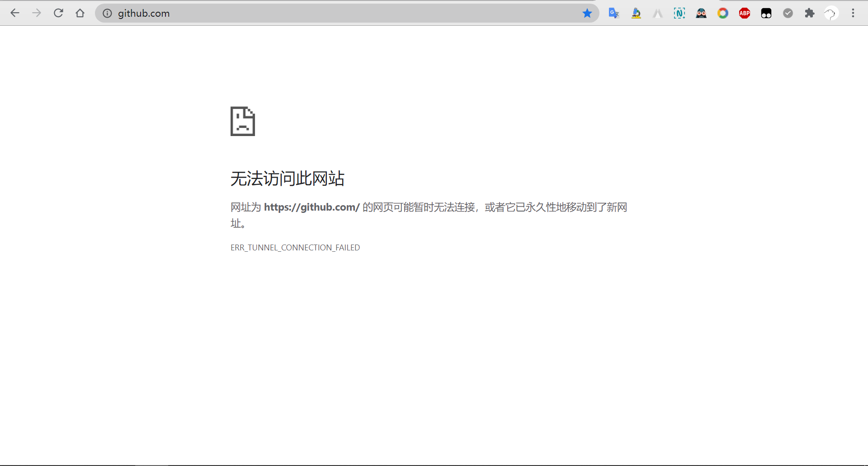Viewport: 868px width, 466px height.
Task: Reload the failed github.com page
Action: tap(59, 13)
